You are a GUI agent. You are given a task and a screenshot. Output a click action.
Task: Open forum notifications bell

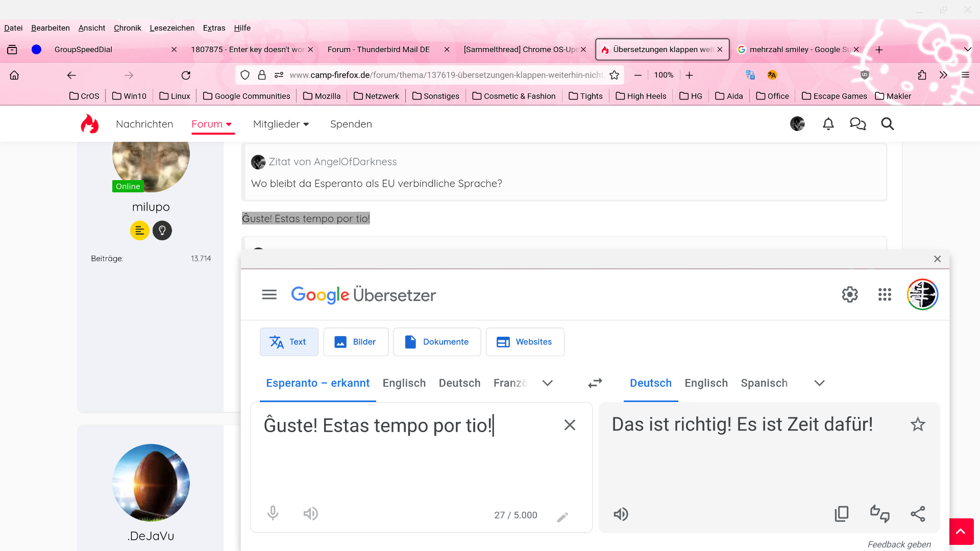click(828, 124)
